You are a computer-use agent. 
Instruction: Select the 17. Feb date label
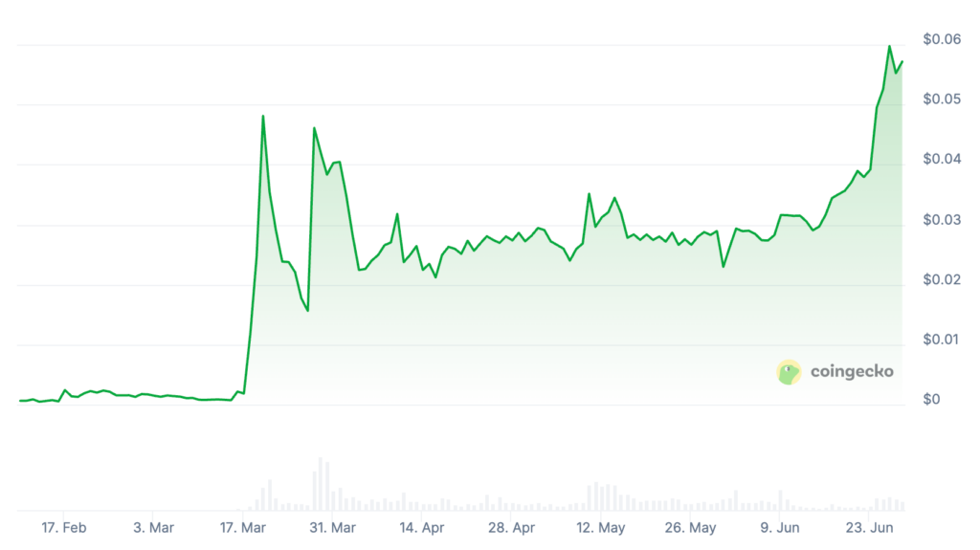63,528
